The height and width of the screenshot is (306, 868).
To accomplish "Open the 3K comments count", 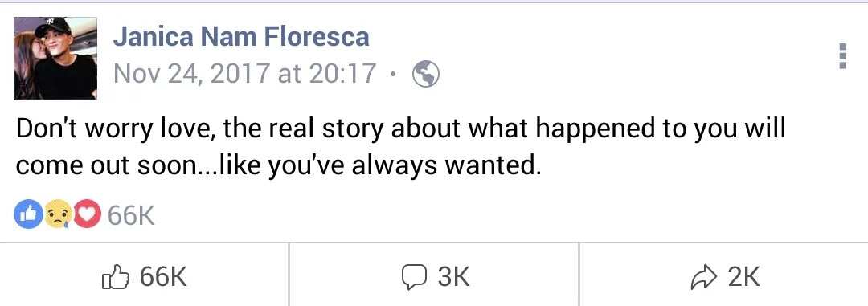I will point(454,276).
